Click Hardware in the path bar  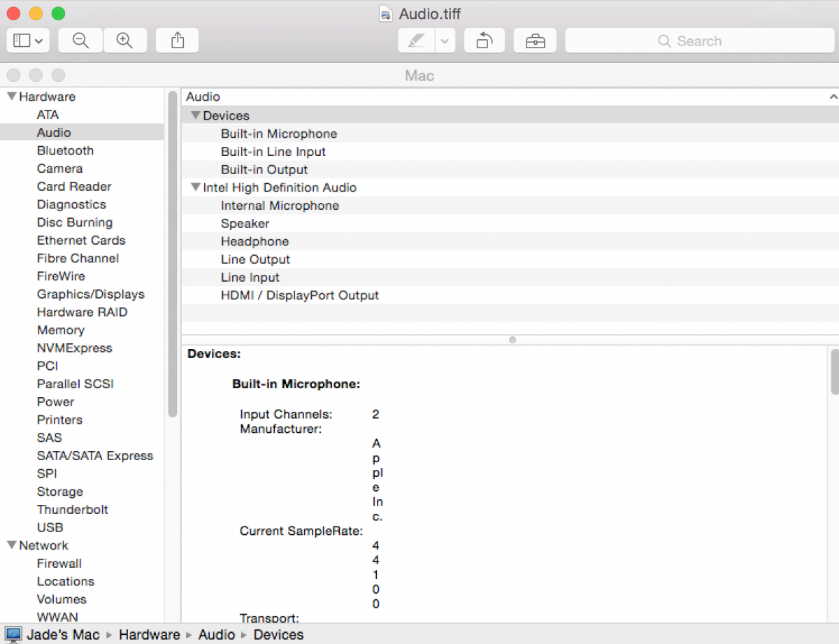coord(149,635)
